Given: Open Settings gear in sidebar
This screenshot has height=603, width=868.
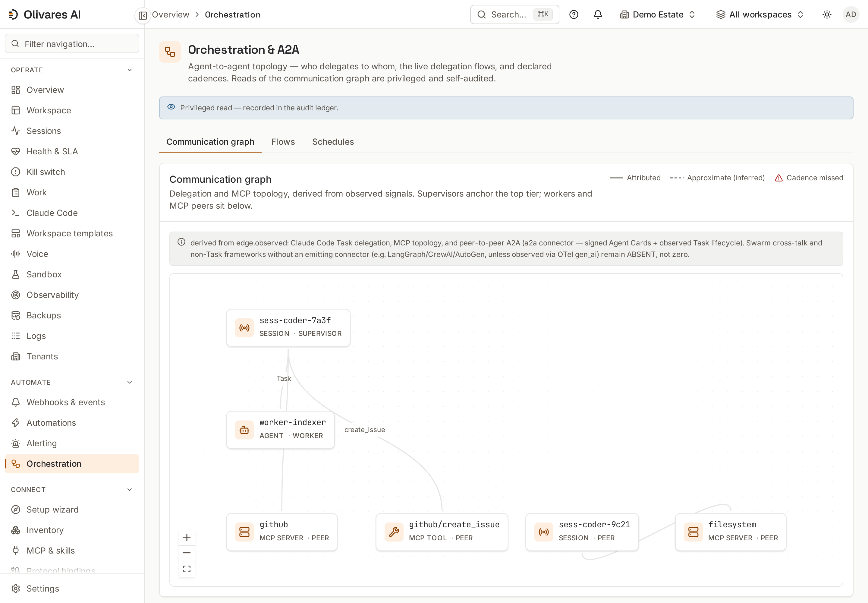Looking at the screenshot, I should click(x=72, y=588).
